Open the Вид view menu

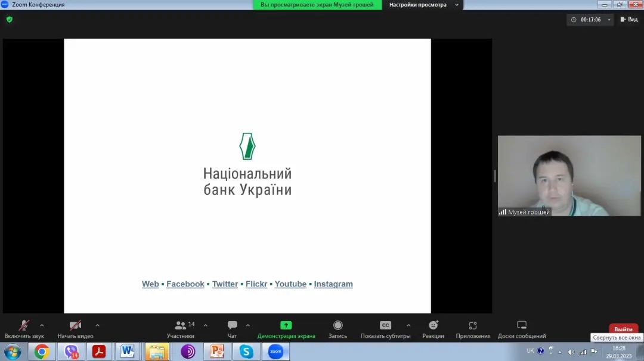[629, 20]
